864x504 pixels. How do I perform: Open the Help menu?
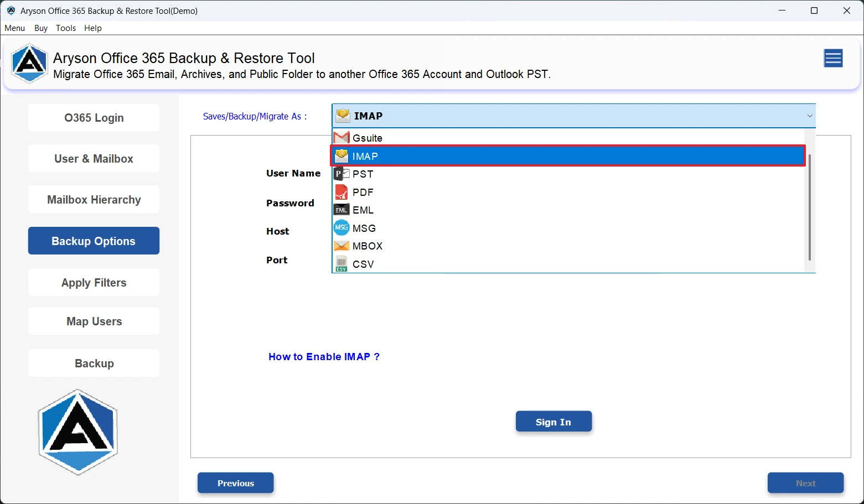click(x=93, y=28)
